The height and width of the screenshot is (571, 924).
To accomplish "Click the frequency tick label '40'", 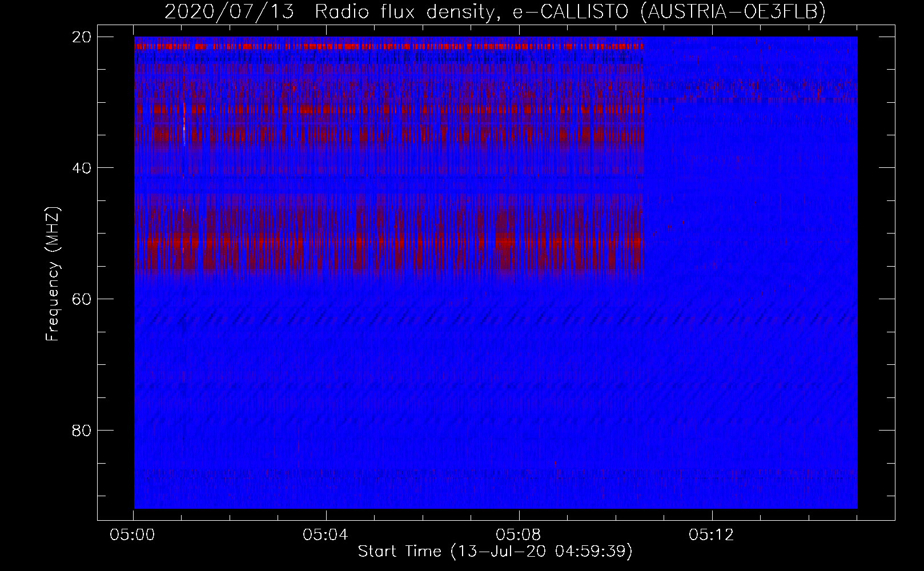I will [x=82, y=168].
